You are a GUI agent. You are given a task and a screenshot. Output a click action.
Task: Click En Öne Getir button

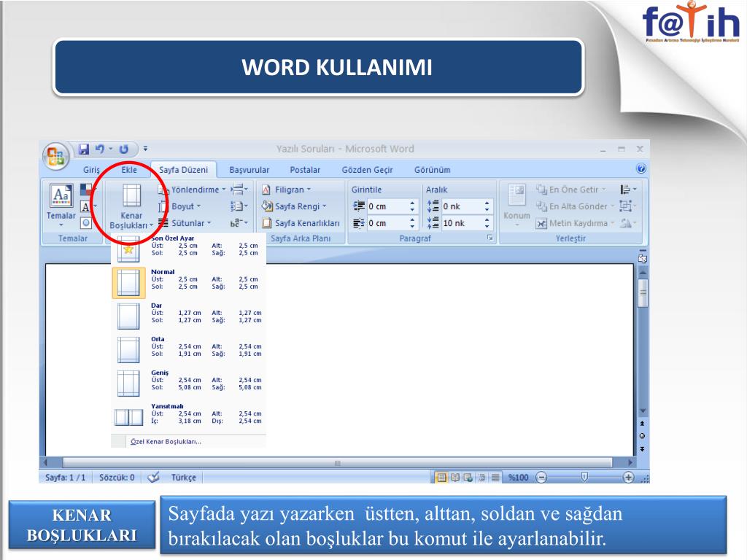coord(571,190)
